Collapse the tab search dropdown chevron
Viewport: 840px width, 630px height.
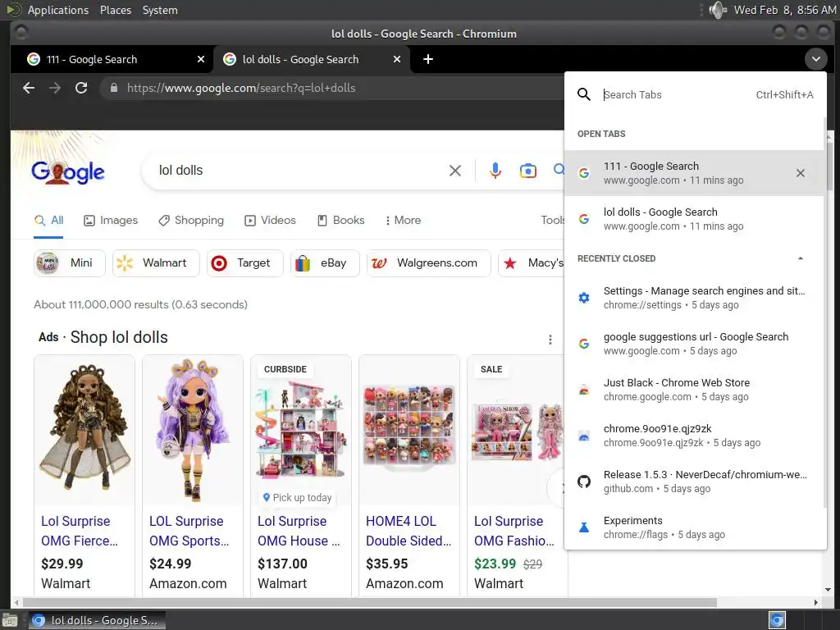(x=816, y=59)
